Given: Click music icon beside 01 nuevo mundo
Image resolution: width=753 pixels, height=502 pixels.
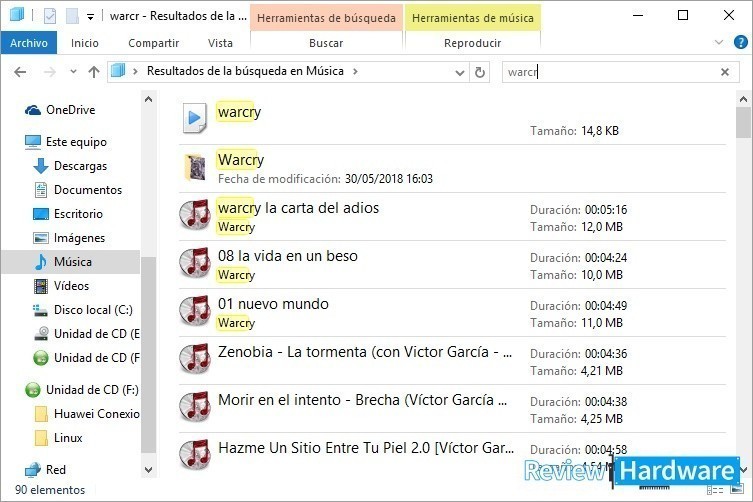Looking at the screenshot, I should [195, 310].
